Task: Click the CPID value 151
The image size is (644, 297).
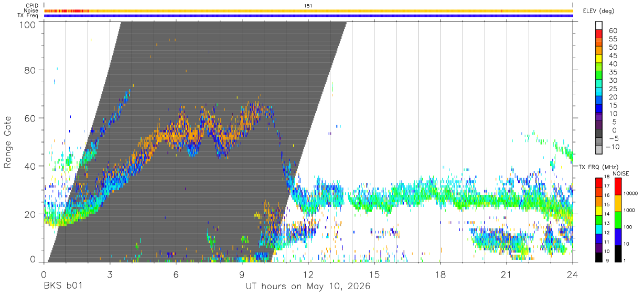Action: pos(308,6)
